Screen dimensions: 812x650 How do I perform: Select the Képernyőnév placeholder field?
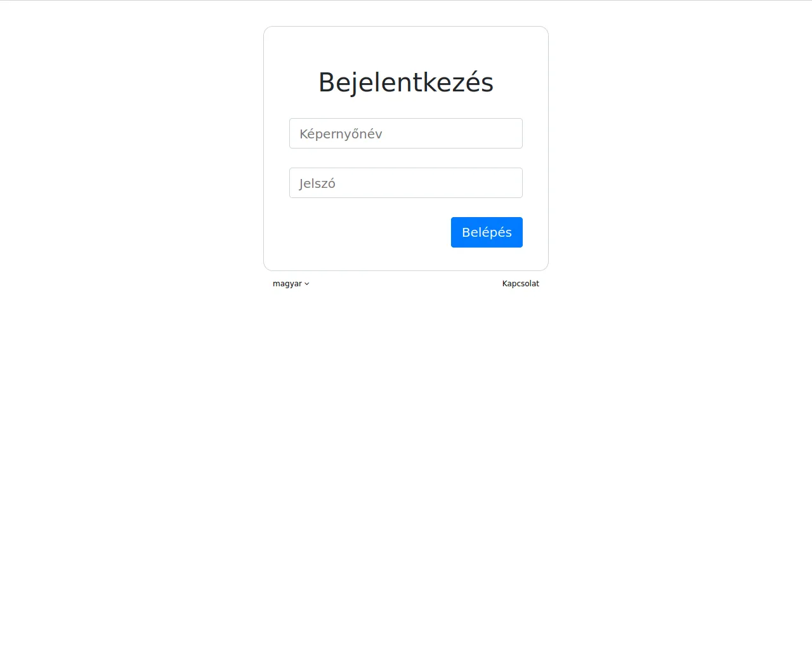tap(406, 133)
